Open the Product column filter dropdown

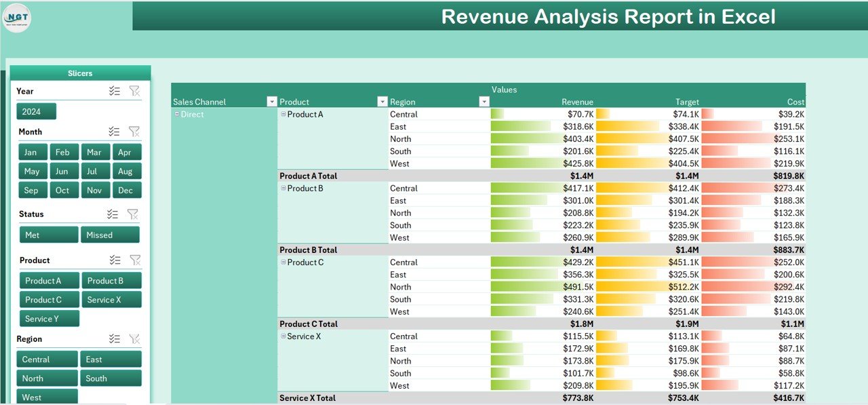point(382,102)
